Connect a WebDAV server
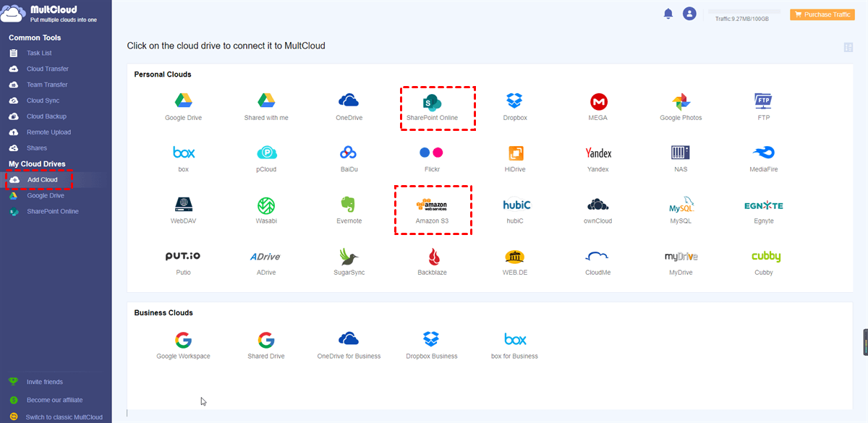This screenshot has width=868, height=423. point(183,210)
